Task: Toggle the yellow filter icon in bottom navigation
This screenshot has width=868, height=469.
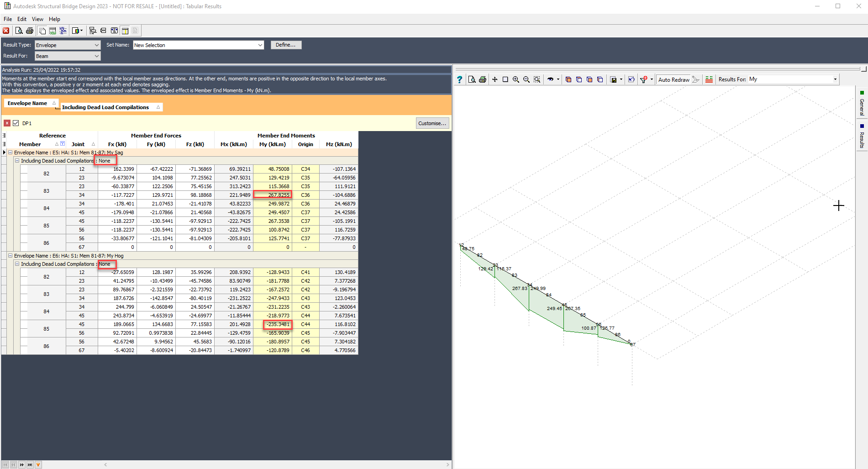Action: pos(38,464)
